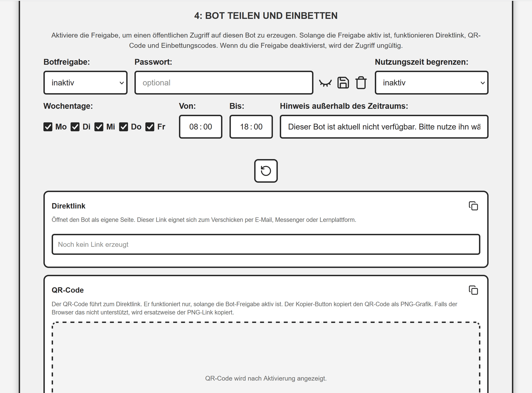This screenshot has height=393, width=532.
Task: Click the reset circular arrow button
Action: 266,171
